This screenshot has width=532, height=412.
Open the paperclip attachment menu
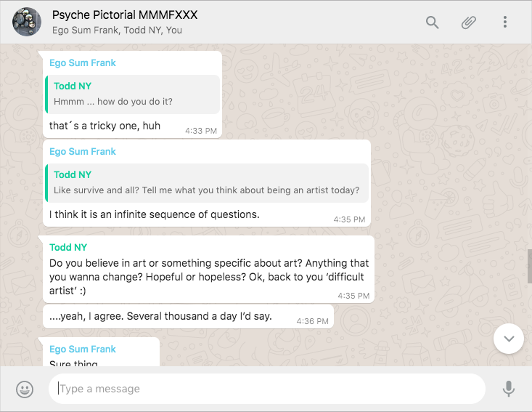pos(469,23)
